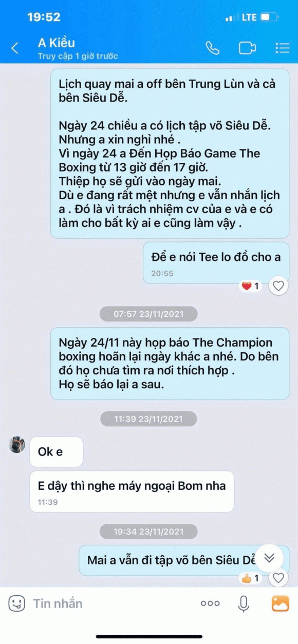Start a video call with A Kiều
Image resolution: width=298 pixels, height=644 pixels.
[x=247, y=48]
